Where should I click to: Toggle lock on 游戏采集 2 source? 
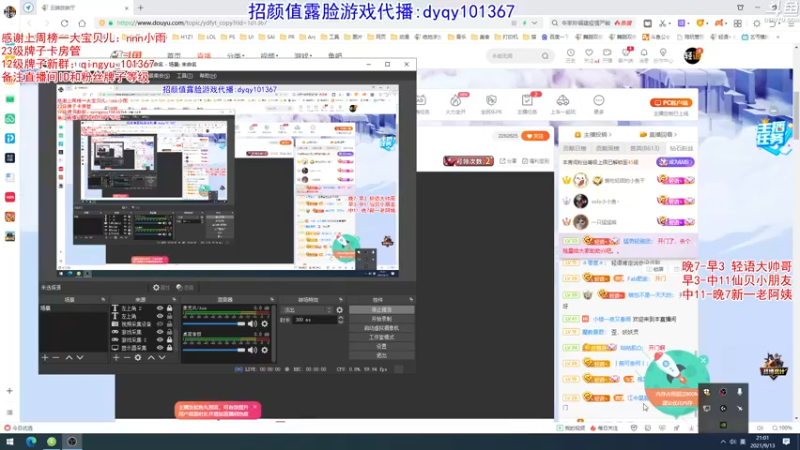(169, 340)
